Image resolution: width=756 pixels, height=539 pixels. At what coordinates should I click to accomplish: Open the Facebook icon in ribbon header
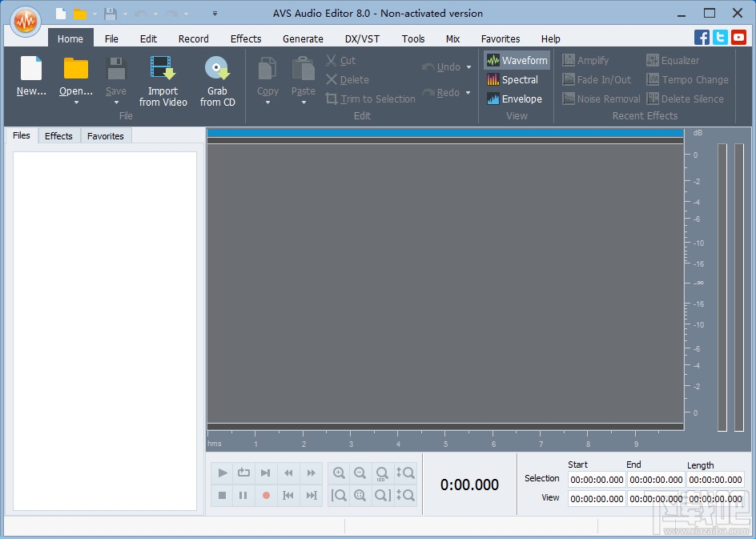702,37
